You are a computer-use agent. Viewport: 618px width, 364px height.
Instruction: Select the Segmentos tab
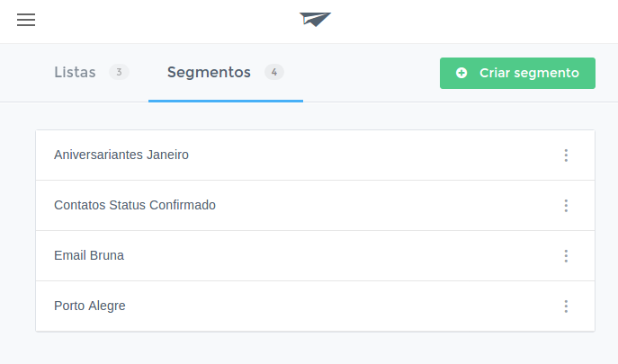coord(226,73)
